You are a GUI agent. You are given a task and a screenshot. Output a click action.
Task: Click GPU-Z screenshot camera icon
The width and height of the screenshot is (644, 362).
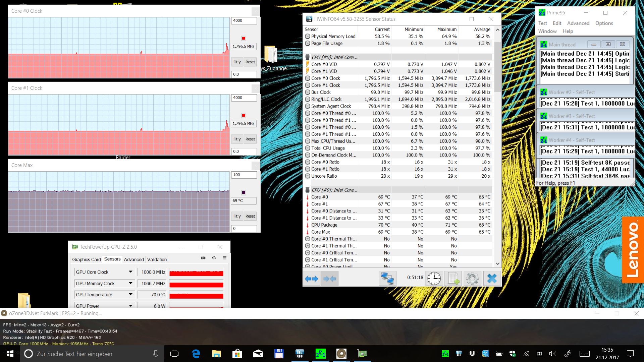coord(203,258)
